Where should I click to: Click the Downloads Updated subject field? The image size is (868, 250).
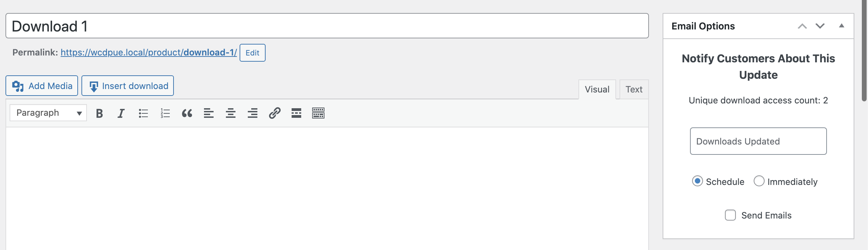click(x=758, y=141)
